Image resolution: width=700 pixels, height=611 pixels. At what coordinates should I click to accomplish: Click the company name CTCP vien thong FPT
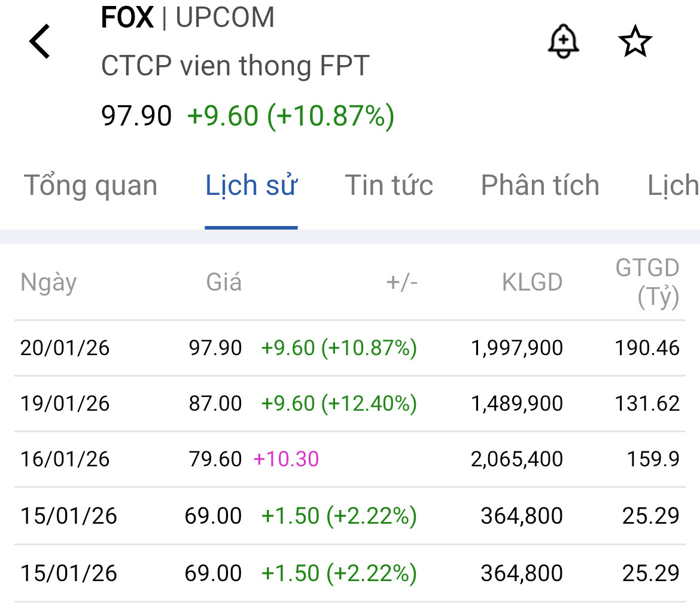(235, 66)
